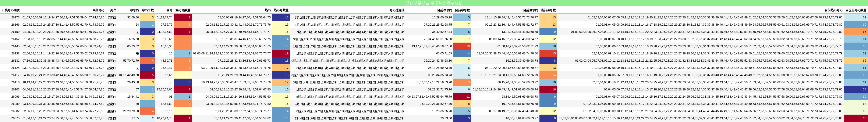Select period number 26075
Screen dimensions: 868x122
tap(15, 118)
